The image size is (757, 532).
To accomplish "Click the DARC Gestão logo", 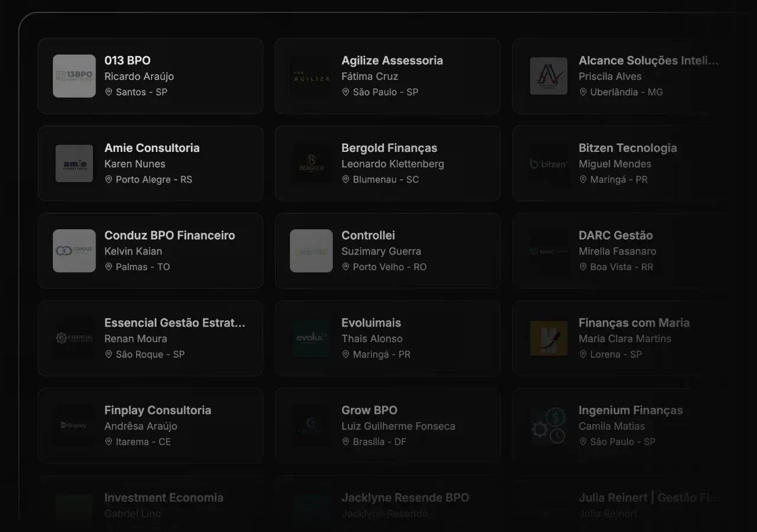I will click(548, 251).
